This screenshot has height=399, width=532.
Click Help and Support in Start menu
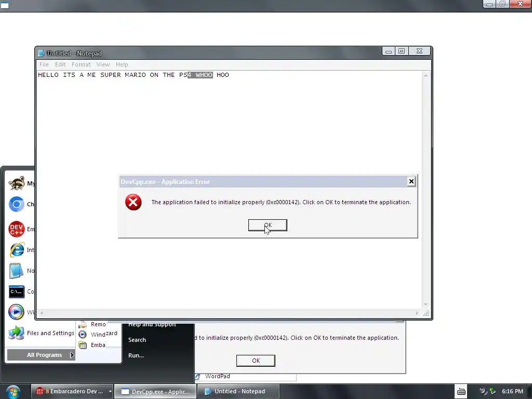point(152,325)
